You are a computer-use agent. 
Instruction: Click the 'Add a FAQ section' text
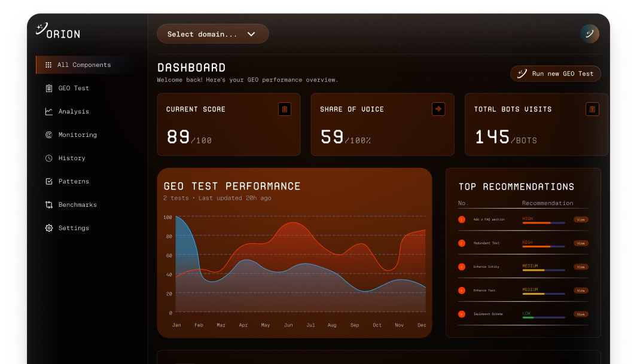click(489, 219)
